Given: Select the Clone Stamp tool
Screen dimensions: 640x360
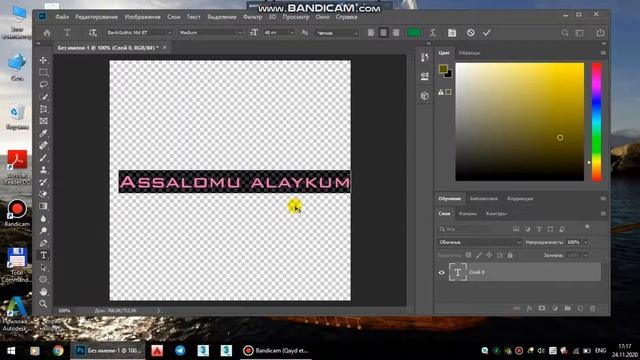Looking at the screenshot, I should [x=43, y=170].
